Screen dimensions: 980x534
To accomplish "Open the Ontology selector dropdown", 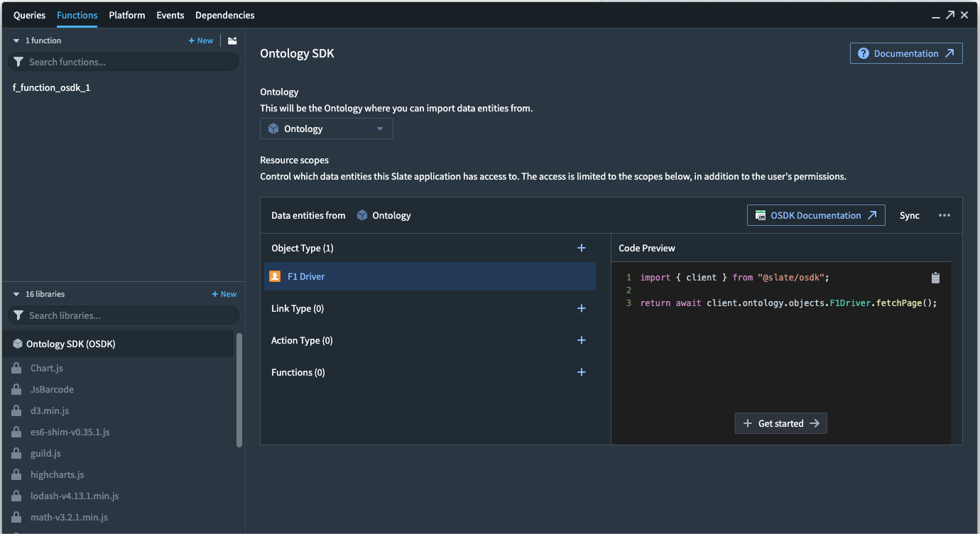I will pos(327,129).
